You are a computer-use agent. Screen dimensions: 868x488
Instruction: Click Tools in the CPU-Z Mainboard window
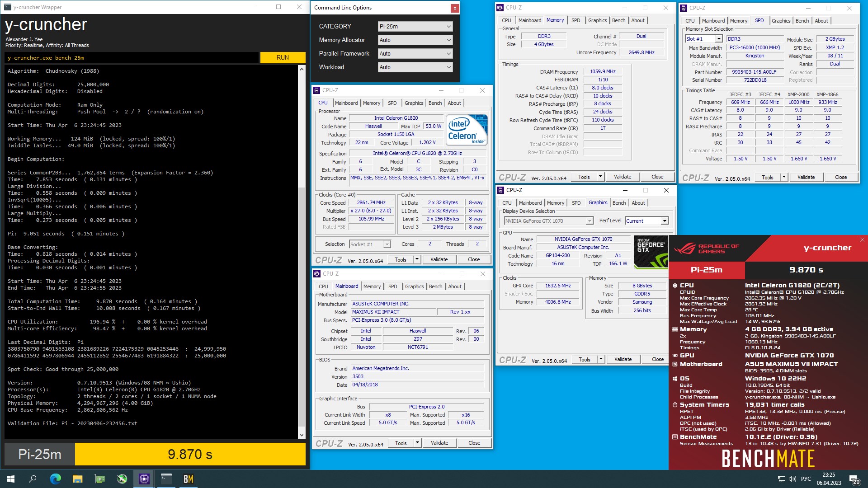pyautogui.click(x=401, y=443)
